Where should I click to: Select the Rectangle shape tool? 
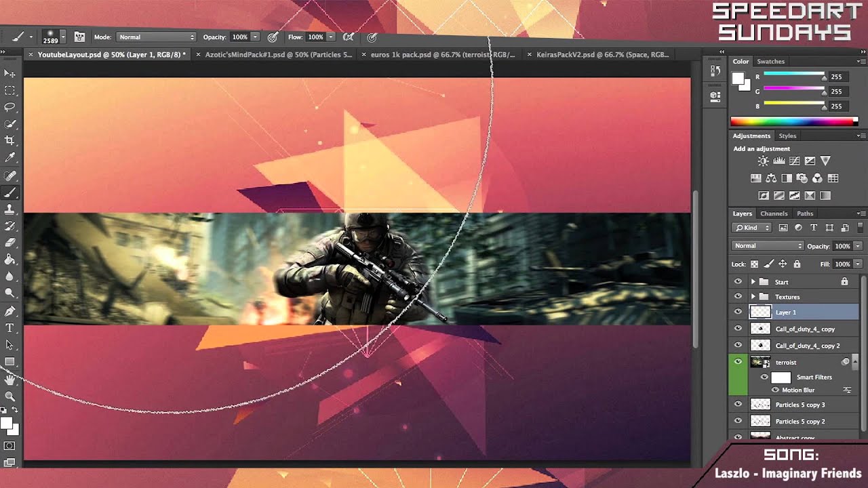pos(9,362)
